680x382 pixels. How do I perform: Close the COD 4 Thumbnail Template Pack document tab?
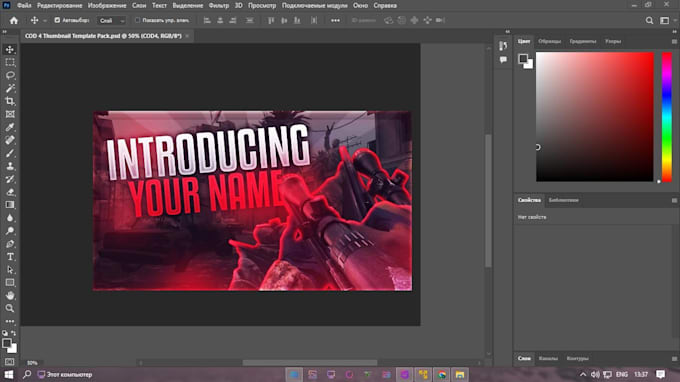click(187, 36)
